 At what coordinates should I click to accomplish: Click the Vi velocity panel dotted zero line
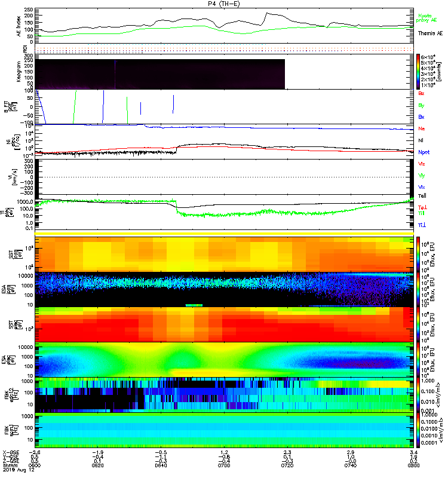coord(224,177)
